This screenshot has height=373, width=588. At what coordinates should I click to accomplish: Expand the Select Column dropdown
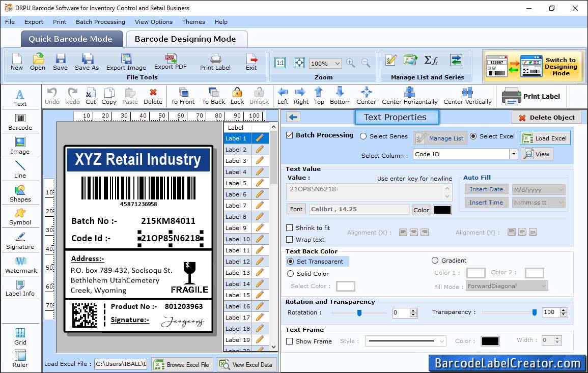[513, 154]
